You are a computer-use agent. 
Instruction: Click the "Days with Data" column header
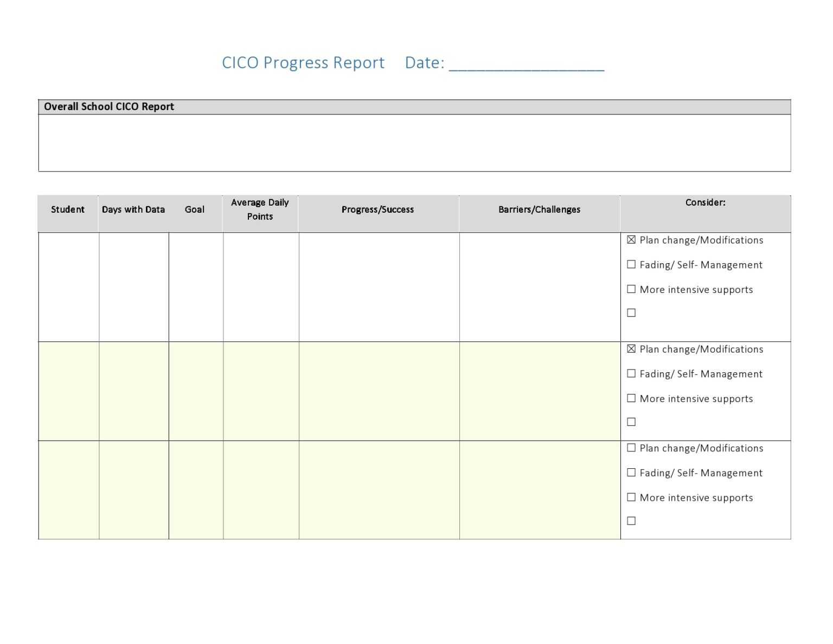(x=133, y=209)
